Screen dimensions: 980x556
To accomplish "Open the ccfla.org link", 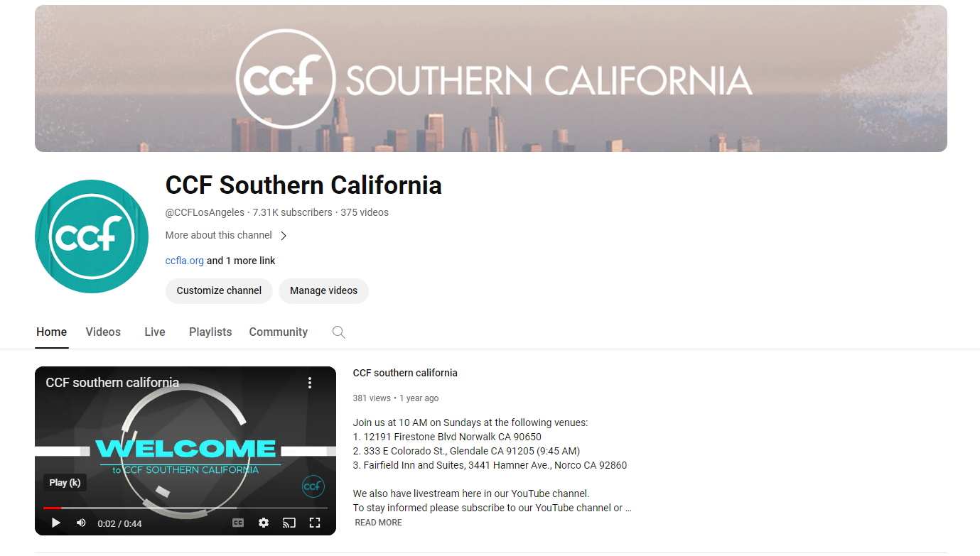I will (185, 261).
